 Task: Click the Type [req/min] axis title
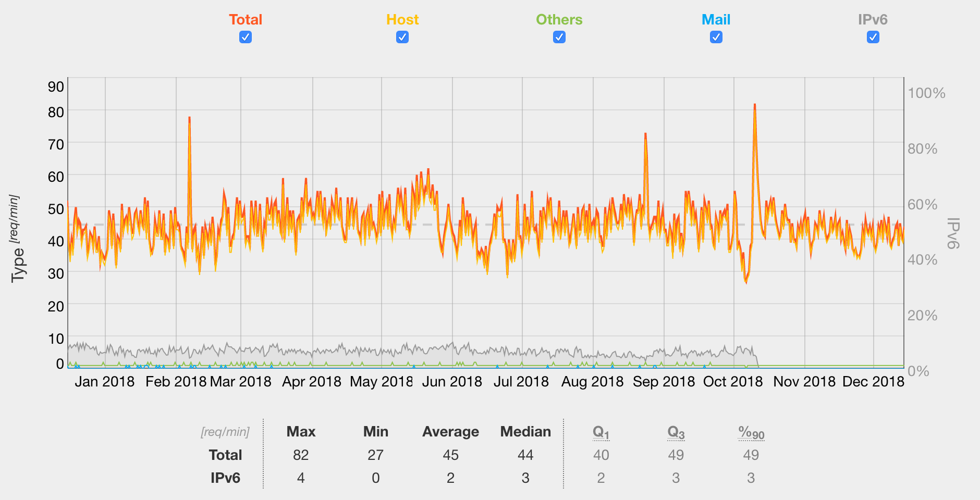pos(16,239)
